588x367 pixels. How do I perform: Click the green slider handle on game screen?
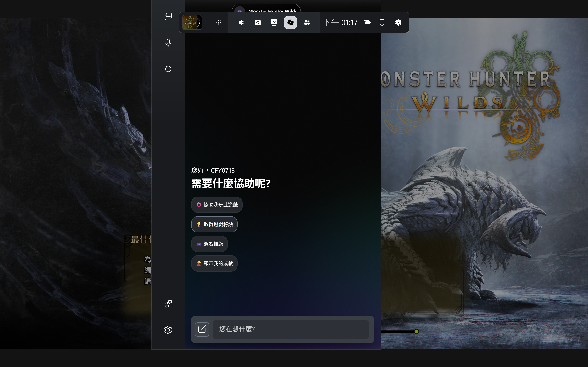416,332
